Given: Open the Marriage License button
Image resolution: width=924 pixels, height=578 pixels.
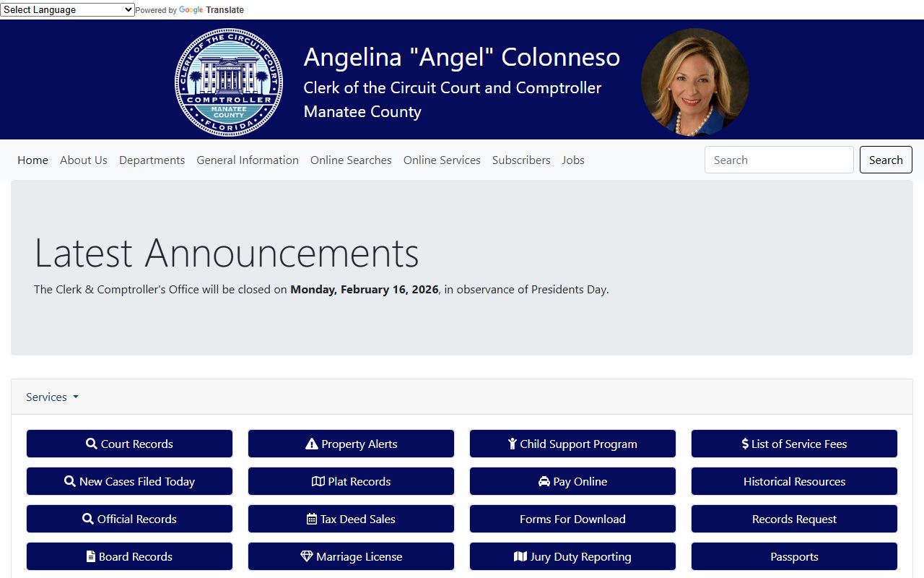Looking at the screenshot, I should pyautogui.click(x=351, y=556).
